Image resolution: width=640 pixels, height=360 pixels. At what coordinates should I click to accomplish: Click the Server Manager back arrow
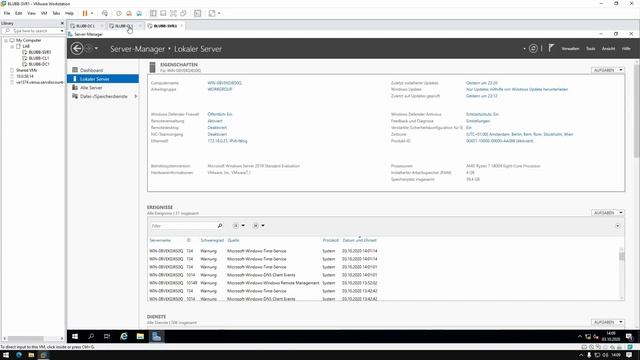(x=77, y=49)
